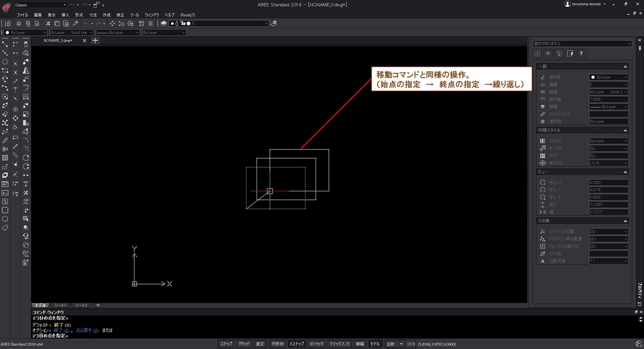Open the 注釈 dropdown in status bar
The image size is (644, 349).
click(394, 344)
